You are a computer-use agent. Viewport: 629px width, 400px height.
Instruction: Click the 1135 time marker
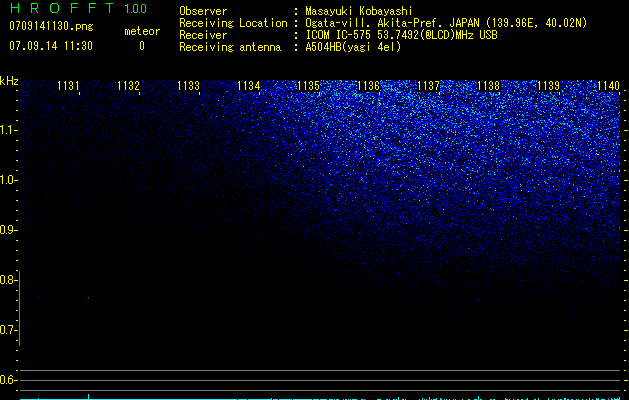click(308, 85)
